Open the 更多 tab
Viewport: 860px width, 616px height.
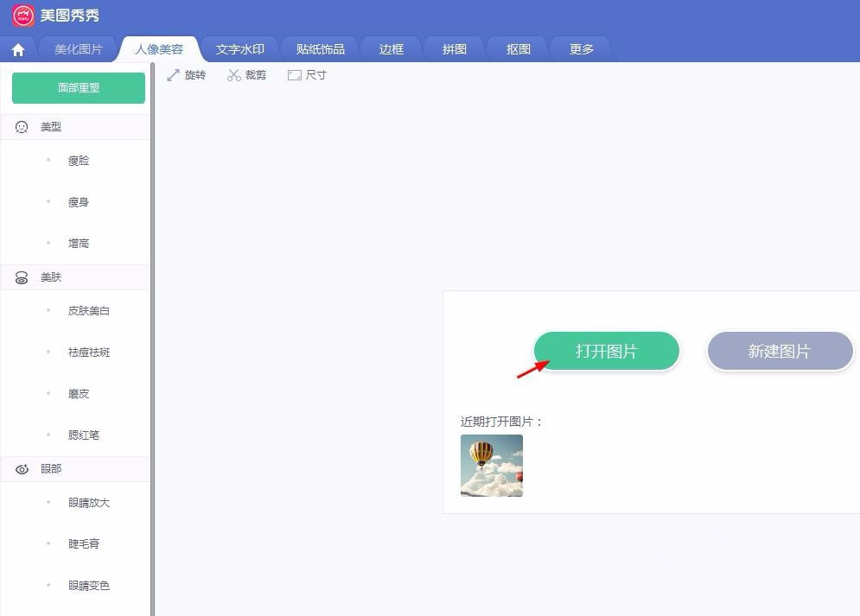tap(582, 49)
